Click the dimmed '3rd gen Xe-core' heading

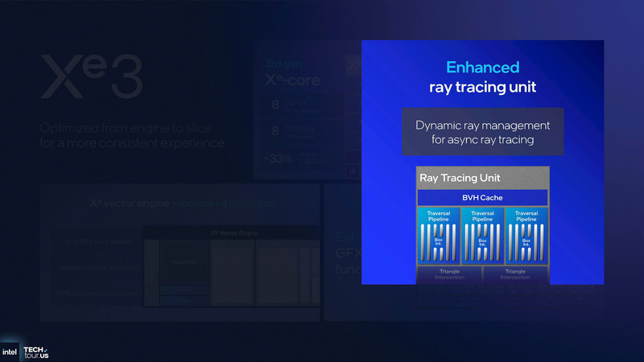(292, 74)
